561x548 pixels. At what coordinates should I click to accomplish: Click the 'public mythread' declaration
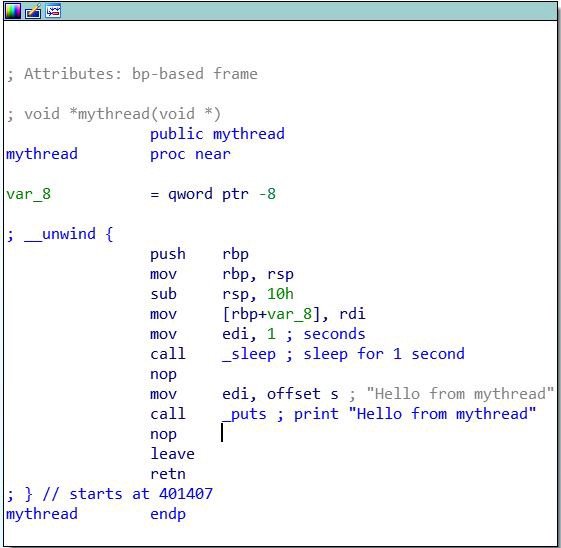point(217,134)
